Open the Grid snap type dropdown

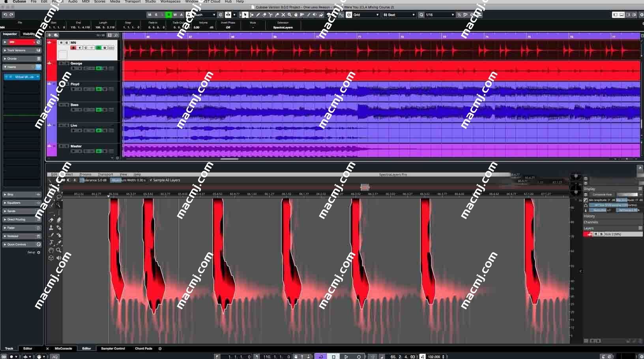366,15
